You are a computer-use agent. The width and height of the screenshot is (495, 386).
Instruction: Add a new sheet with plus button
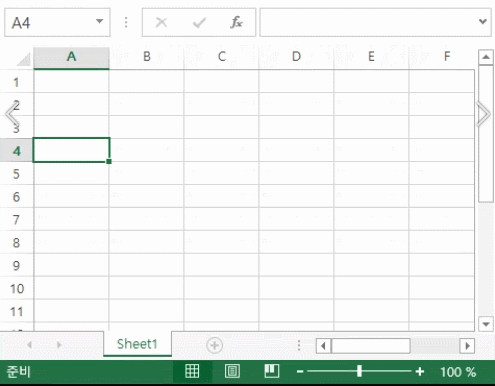pos(214,345)
